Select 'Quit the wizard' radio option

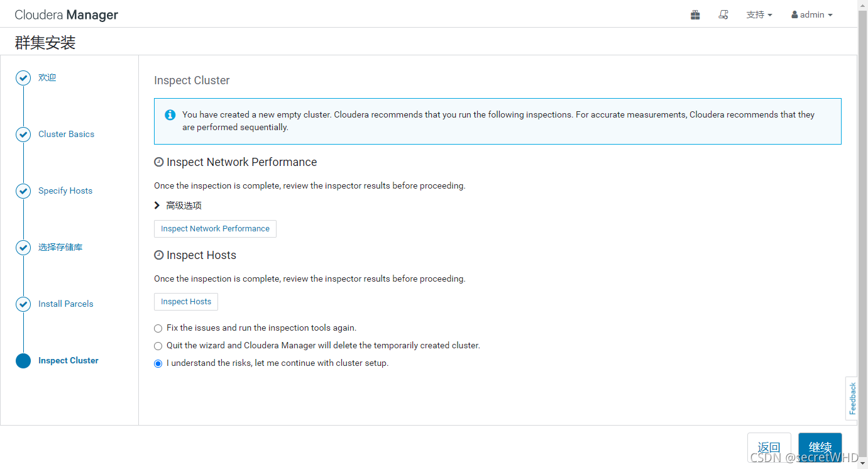(x=158, y=346)
